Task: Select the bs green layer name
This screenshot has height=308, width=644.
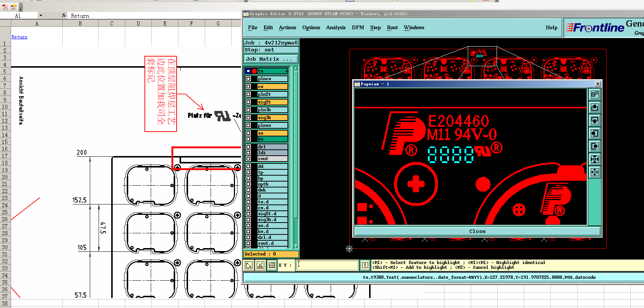Action: 272,139
